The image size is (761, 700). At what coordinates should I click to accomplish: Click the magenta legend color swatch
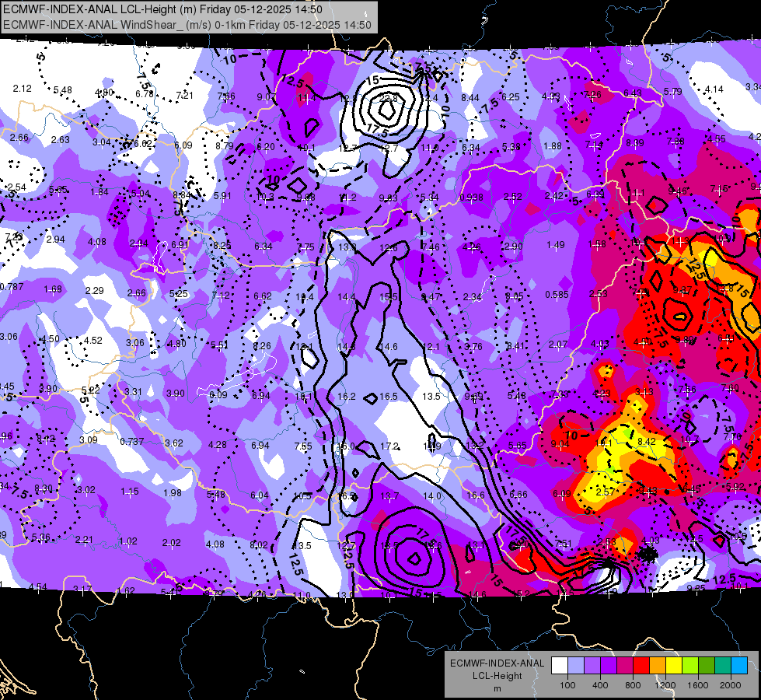(x=625, y=666)
